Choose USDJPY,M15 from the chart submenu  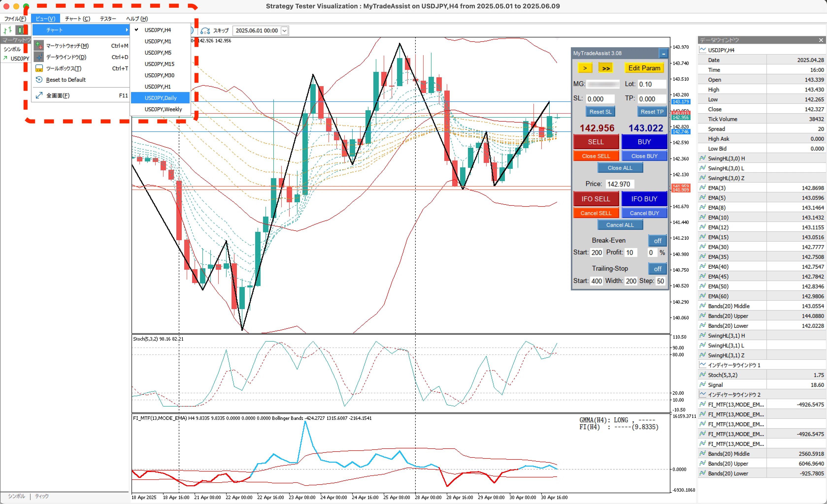(160, 64)
